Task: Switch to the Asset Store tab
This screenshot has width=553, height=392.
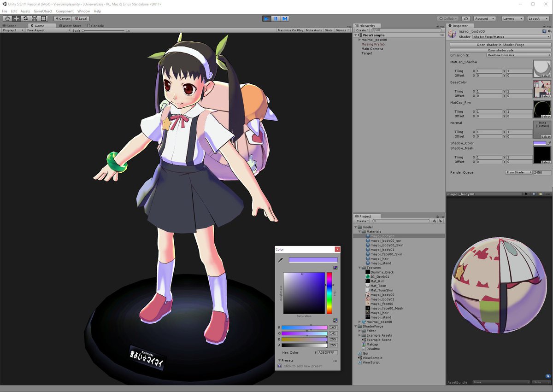Action: pos(70,26)
